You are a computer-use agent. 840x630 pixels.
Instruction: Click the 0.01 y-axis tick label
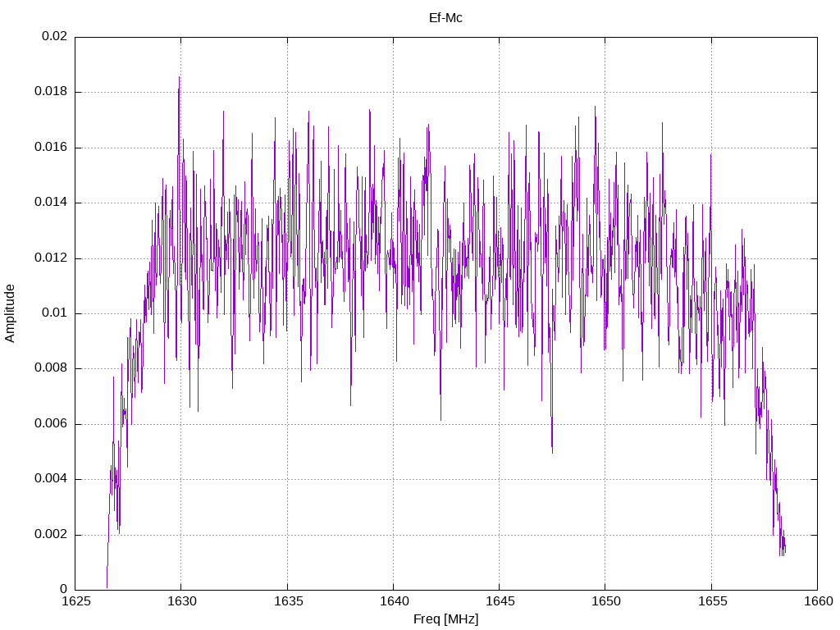pyautogui.click(x=55, y=313)
